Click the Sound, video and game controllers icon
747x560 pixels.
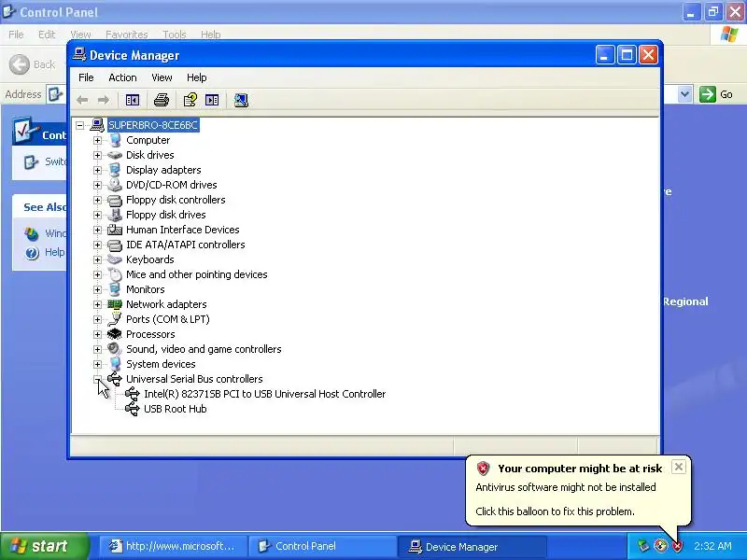pyautogui.click(x=115, y=349)
